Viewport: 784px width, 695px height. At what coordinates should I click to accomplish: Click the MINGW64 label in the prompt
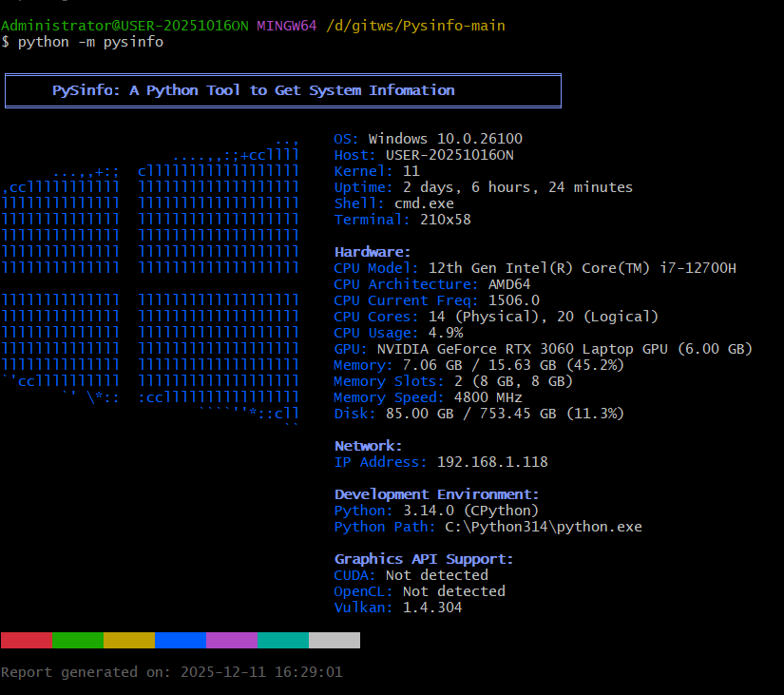pos(286,26)
